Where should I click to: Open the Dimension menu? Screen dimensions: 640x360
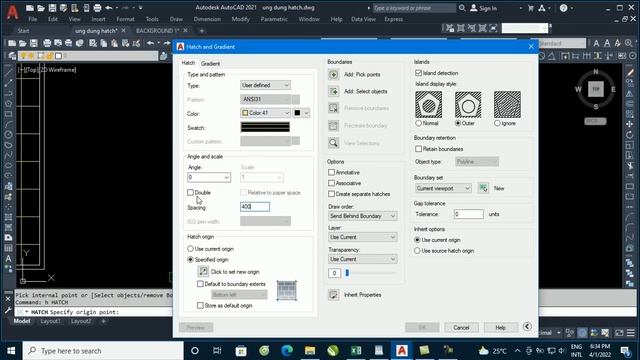pos(207,19)
